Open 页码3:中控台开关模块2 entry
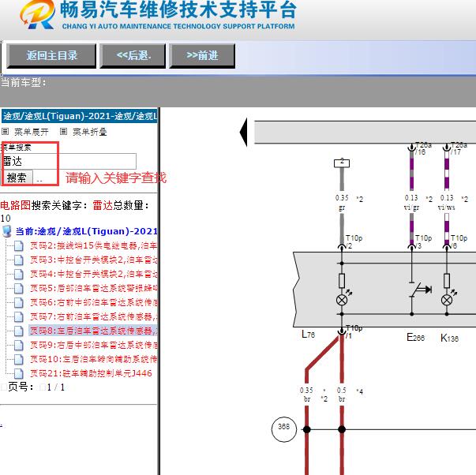 coord(93,260)
